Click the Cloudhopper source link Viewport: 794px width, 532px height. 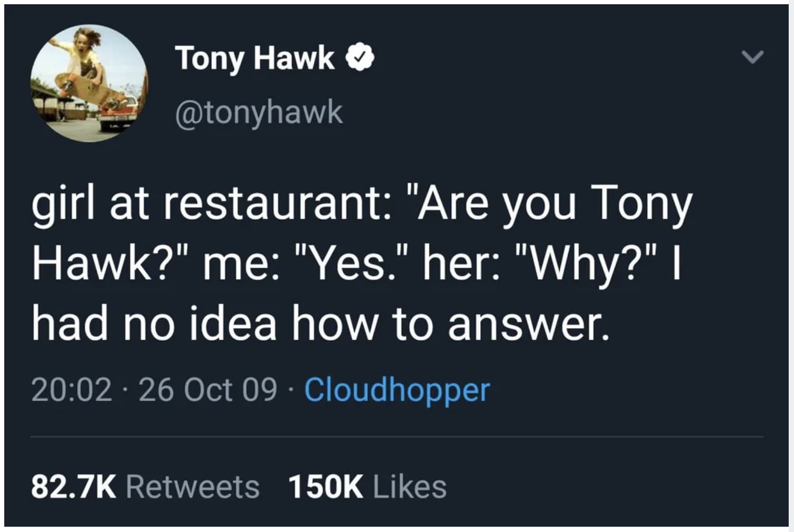[396, 389]
